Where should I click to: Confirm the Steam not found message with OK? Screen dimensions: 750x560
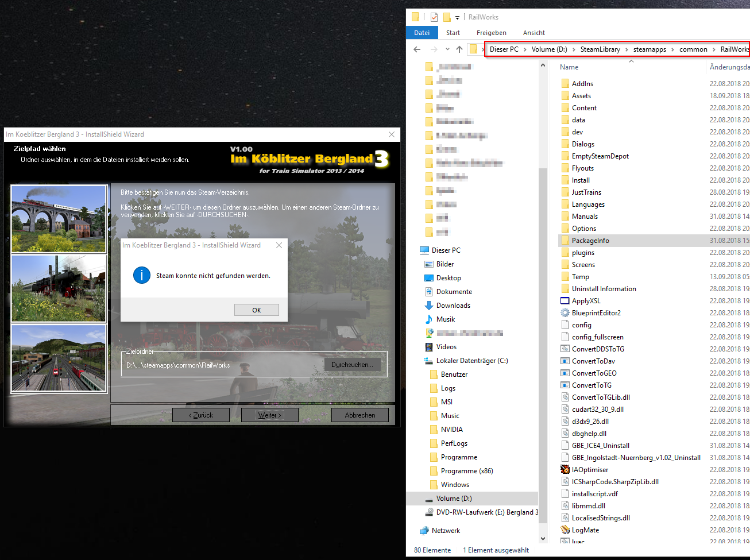tap(257, 310)
